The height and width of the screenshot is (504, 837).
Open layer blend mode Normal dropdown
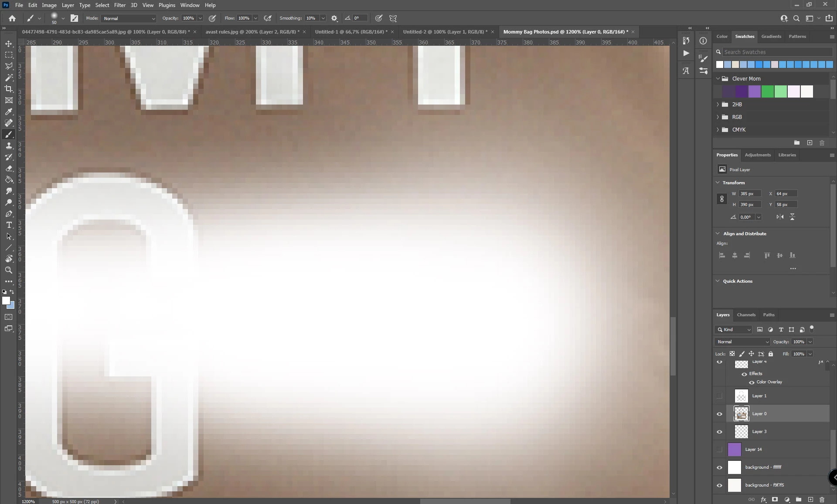[x=742, y=342]
